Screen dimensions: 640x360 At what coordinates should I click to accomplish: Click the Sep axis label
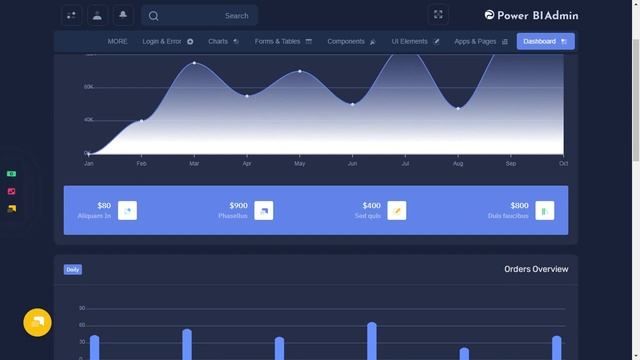coord(511,163)
